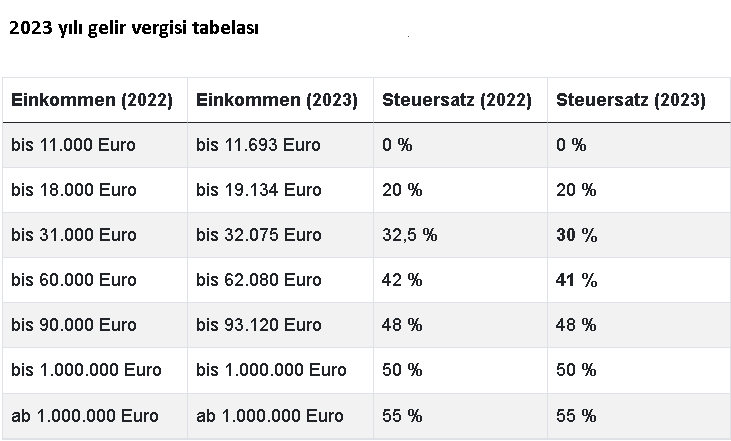This screenshot has height=441, width=731.
Task: Click the "Einkommen (2023)" column header
Action: 277,100
